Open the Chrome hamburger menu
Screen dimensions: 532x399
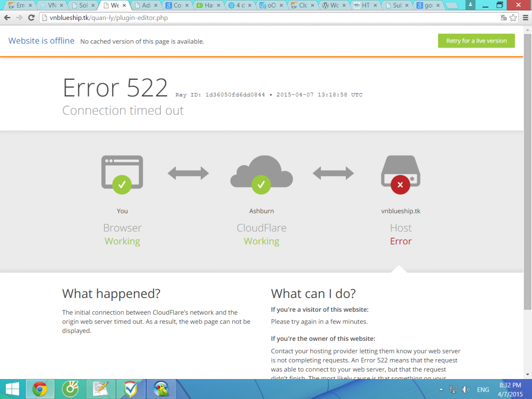[525, 18]
